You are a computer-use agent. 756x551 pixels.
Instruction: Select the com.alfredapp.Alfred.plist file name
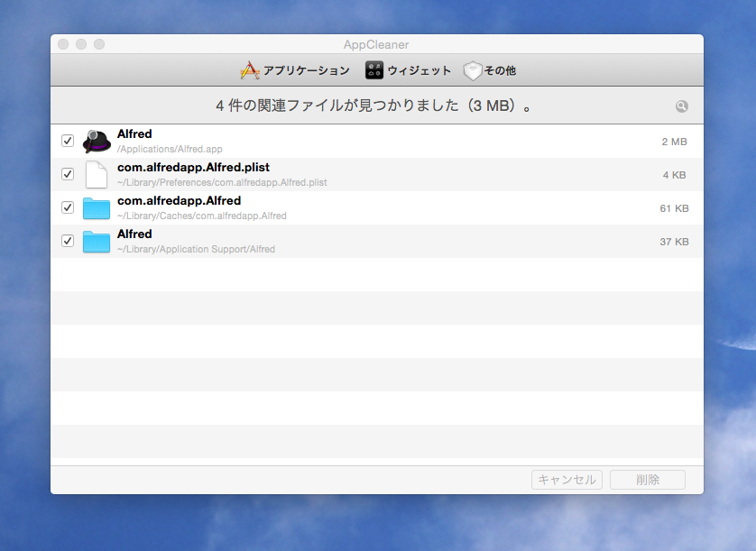pos(193,167)
